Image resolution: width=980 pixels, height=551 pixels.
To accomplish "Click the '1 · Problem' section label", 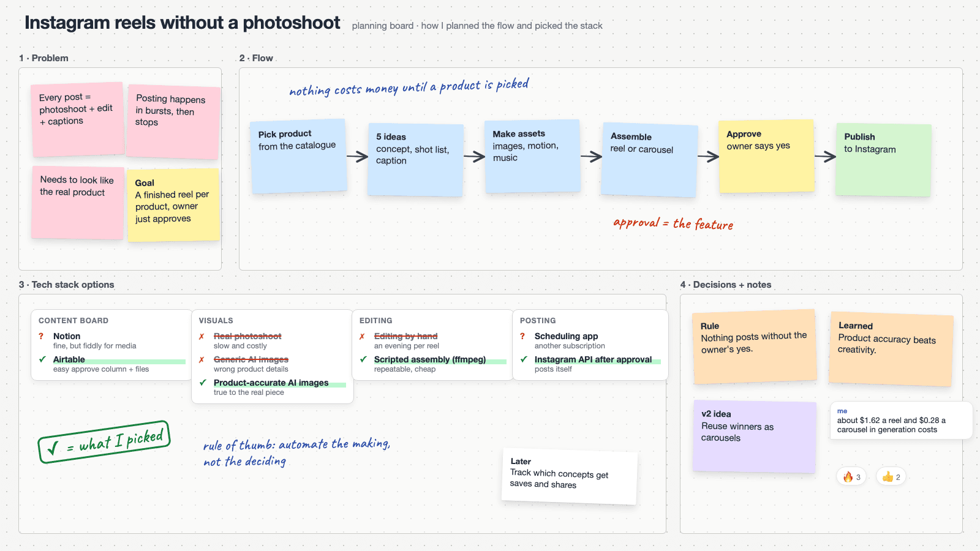I will (43, 58).
